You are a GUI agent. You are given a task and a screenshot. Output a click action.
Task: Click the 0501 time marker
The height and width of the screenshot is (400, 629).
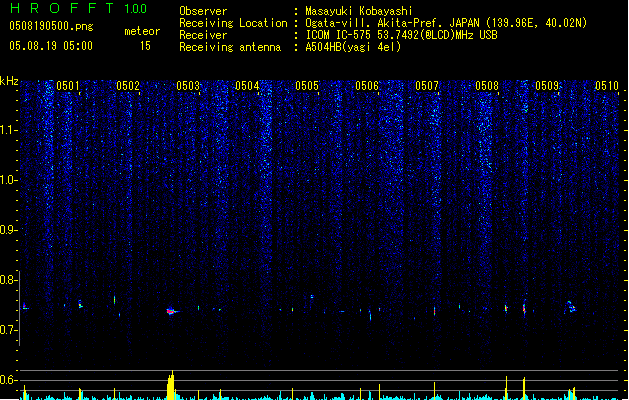tap(68, 86)
